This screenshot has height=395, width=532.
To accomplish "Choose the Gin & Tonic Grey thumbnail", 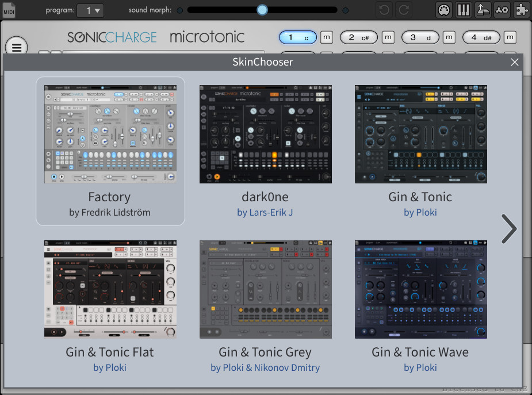I will (x=265, y=289).
